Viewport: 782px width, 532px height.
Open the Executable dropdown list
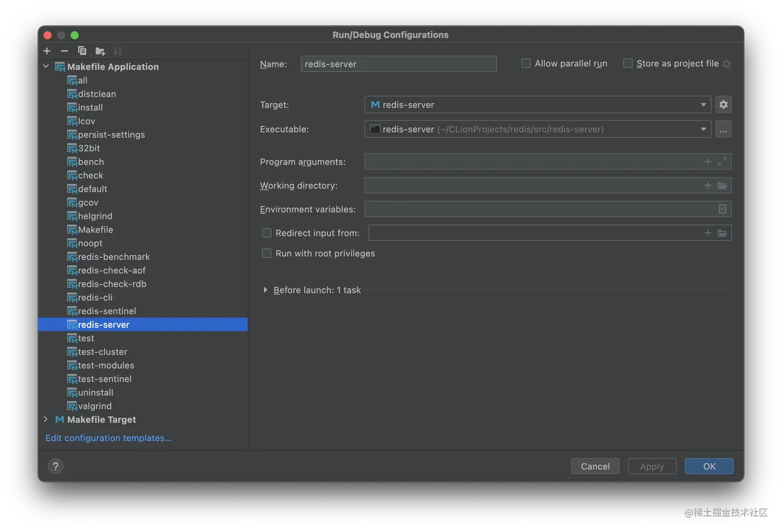[703, 129]
